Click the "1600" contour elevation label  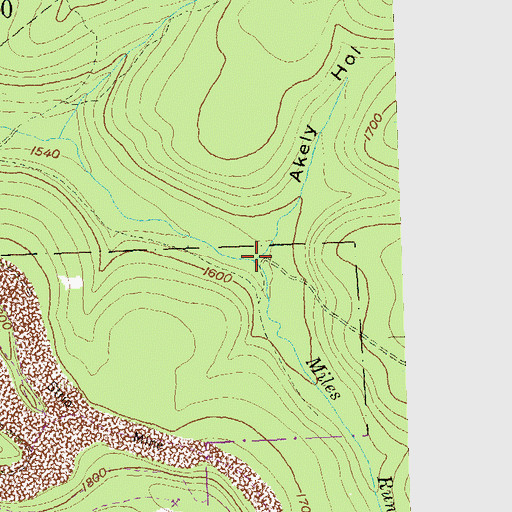(x=218, y=275)
